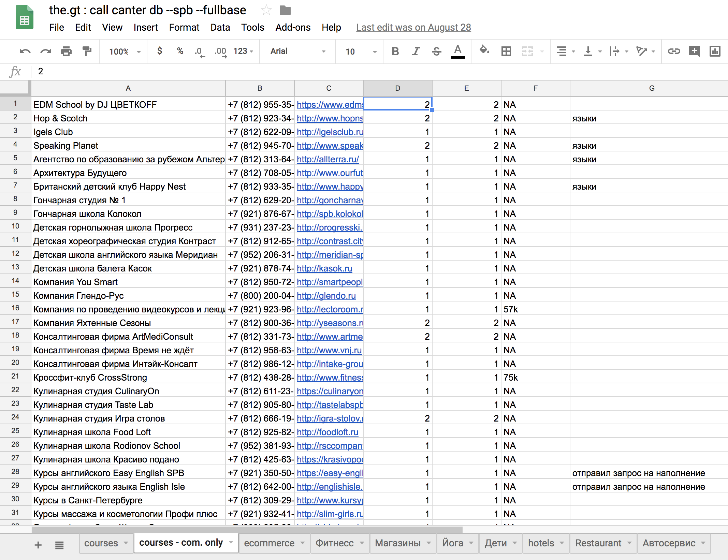Open the Add-ons menu
Image resolution: width=728 pixels, height=560 pixels.
click(293, 27)
